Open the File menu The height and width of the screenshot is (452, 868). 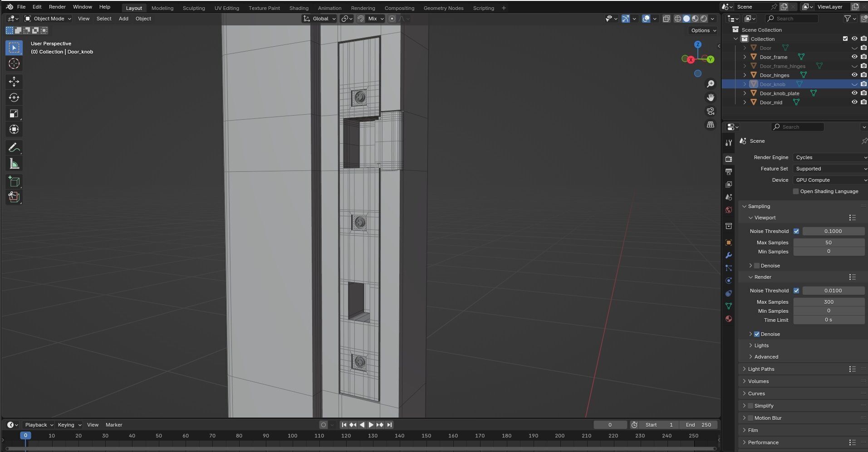click(21, 7)
